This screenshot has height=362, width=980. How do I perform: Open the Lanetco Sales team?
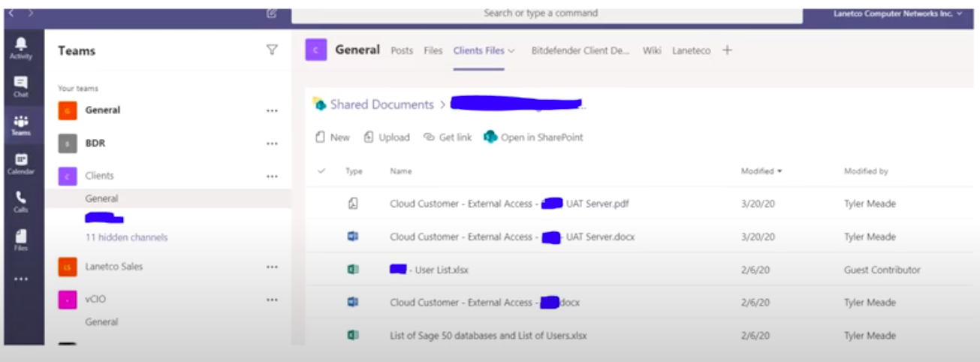click(113, 267)
